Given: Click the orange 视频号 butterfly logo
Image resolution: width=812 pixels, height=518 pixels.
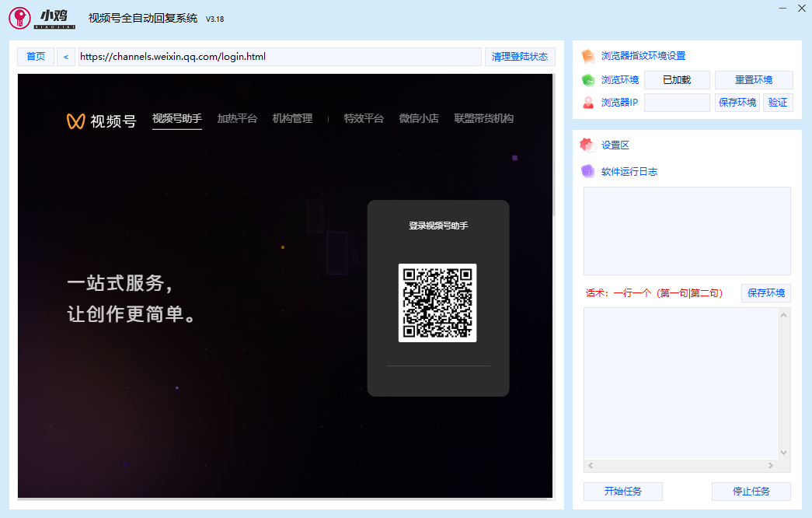Looking at the screenshot, I should 75,121.
